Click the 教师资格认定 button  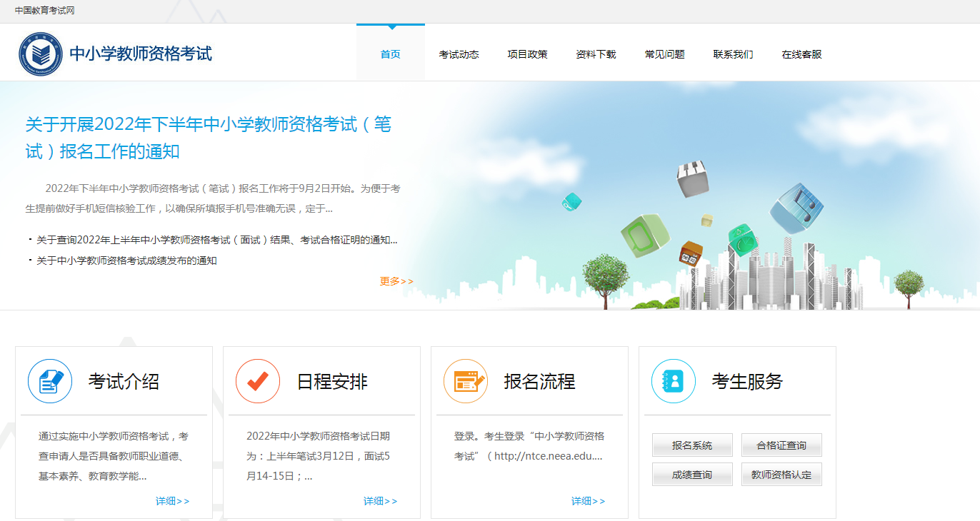[x=781, y=475]
